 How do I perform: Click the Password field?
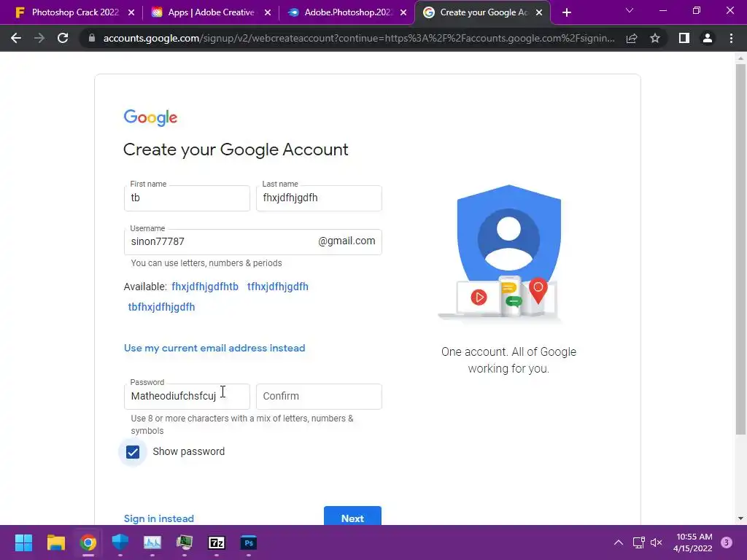187,396
